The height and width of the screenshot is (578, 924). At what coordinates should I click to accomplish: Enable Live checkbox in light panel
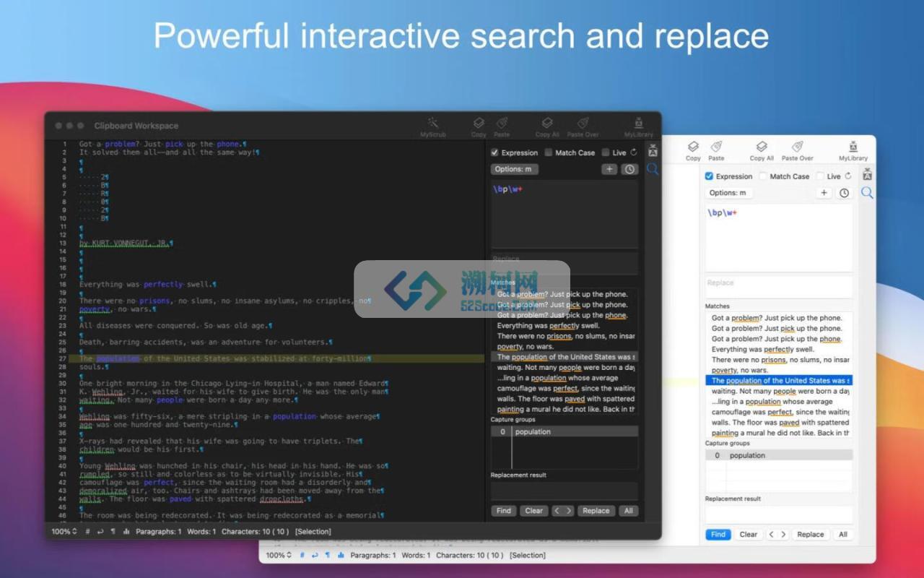click(820, 176)
